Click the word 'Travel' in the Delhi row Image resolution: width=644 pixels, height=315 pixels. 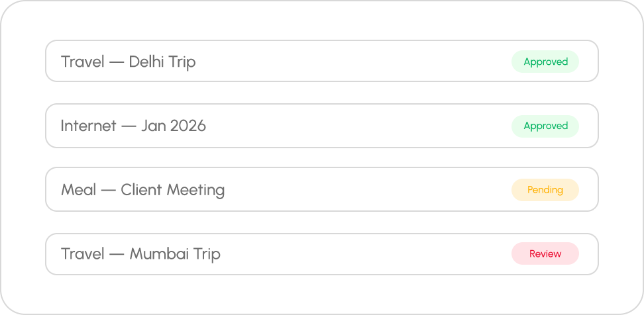[81, 62]
